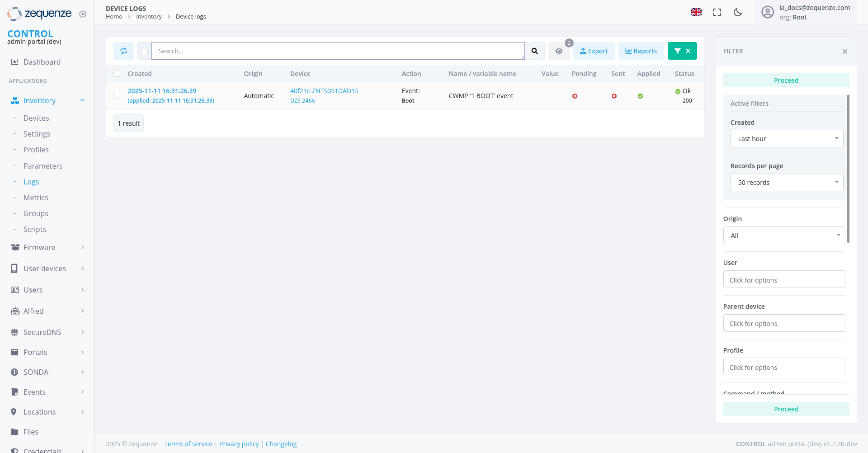Click the red Sent status icon
868x453 pixels.
(614, 96)
